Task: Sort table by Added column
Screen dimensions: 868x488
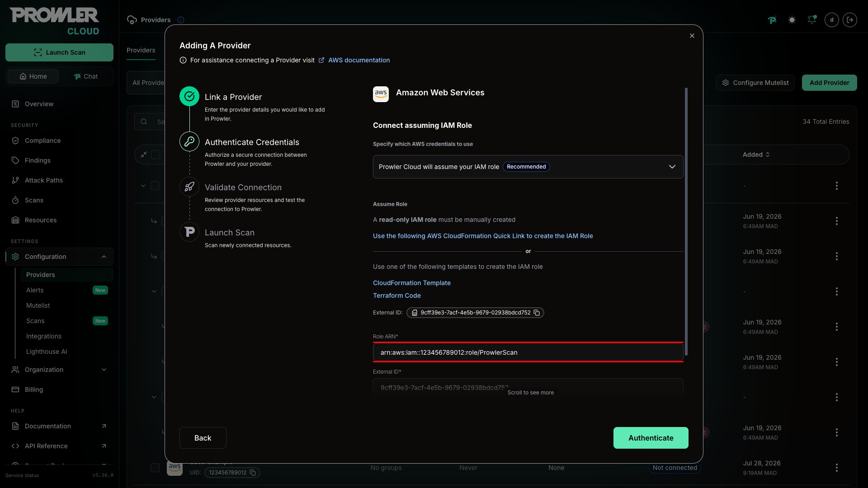Action: click(x=756, y=155)
